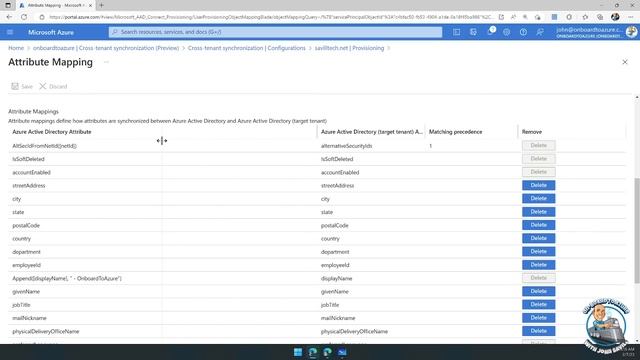Image resolution: width=640 pixels, height=360 pixels.
Task: Click the vertical scrollbar of the mappings list
Action: point(637,231)
